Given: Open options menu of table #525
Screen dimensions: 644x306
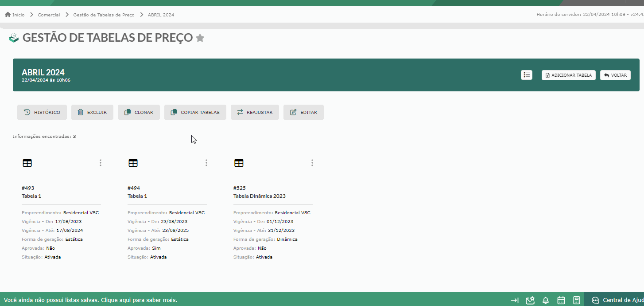Looking at the screenshot, I should [312, 163].
